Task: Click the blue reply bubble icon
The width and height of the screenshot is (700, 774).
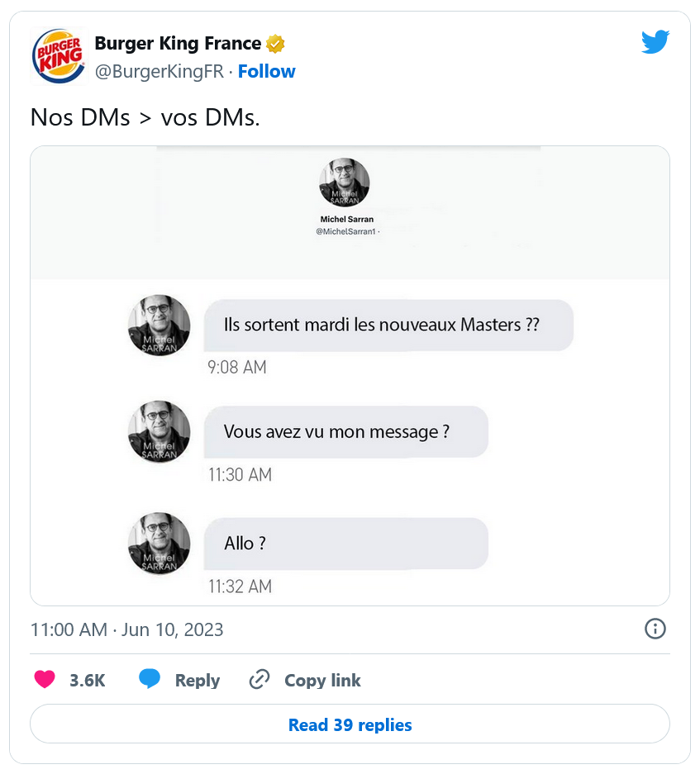Action: [150, 680]
